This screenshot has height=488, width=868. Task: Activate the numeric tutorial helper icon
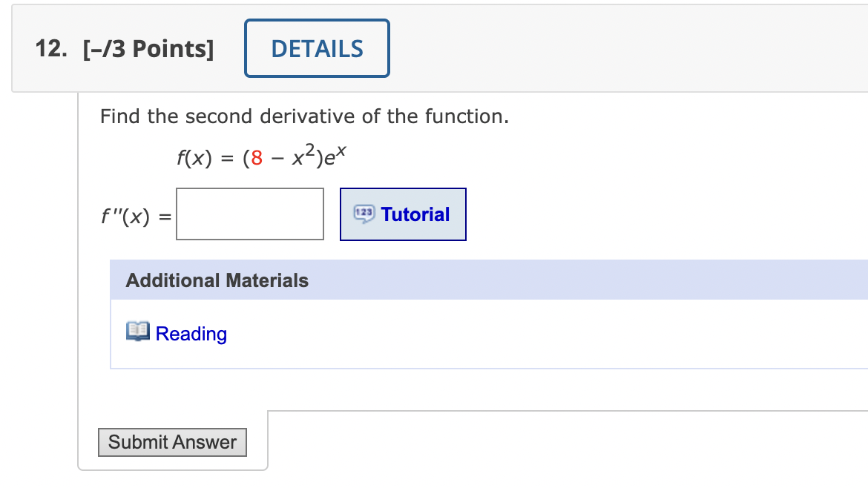click(x=365, y=214)
